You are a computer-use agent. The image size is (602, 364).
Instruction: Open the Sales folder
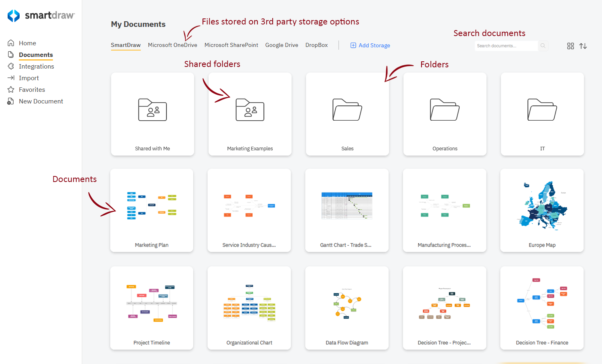347,114
